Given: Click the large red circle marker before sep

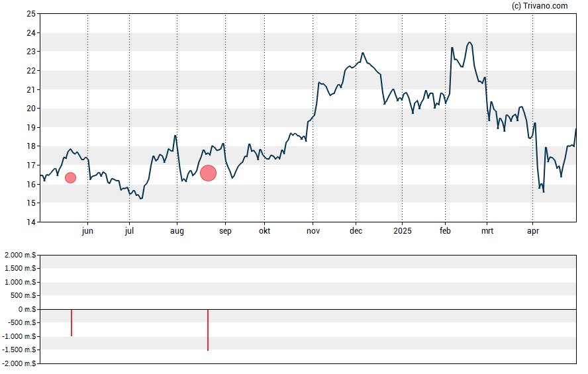Looking at the screenshot, I should pos(208,173).
